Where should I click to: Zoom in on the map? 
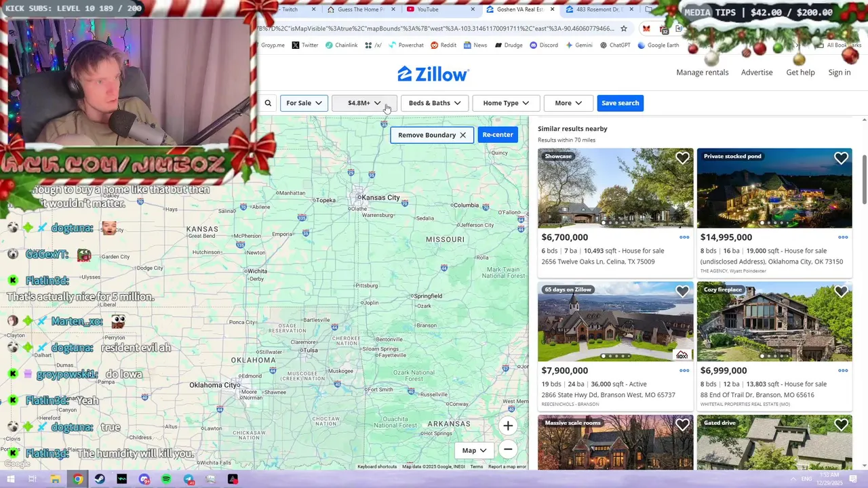pos(508,426)
